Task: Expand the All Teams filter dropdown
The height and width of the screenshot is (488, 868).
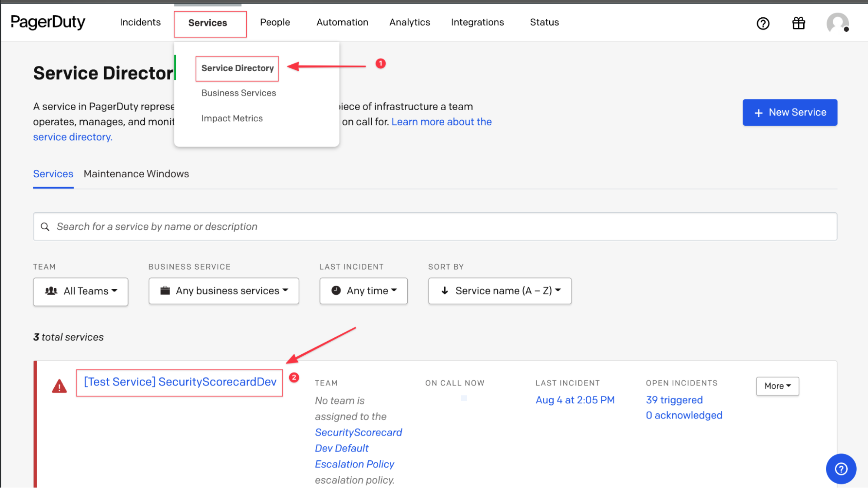Action: [x=80, y=291]
